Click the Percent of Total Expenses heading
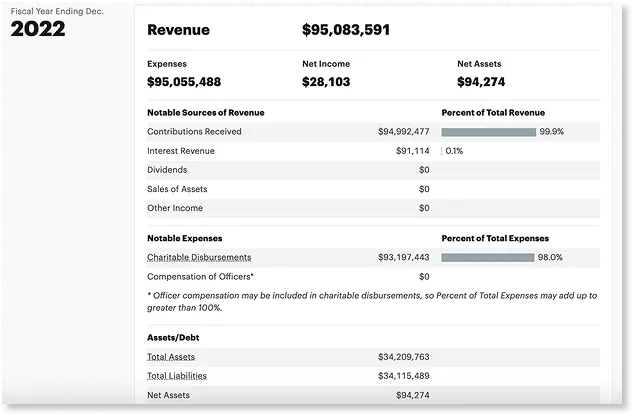634x416 pixels. tap(495, 239)
